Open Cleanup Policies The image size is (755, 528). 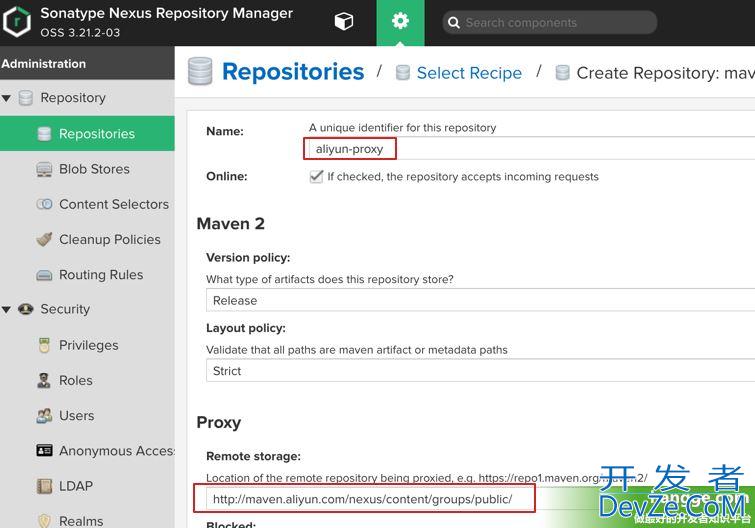(x=110, y=239)
